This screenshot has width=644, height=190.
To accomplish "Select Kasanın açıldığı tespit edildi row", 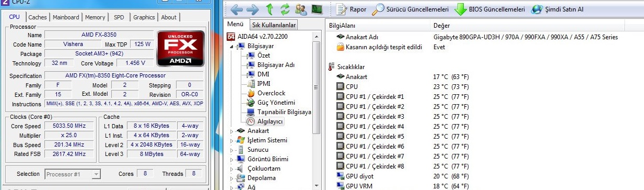I will [x=485, y=47].
